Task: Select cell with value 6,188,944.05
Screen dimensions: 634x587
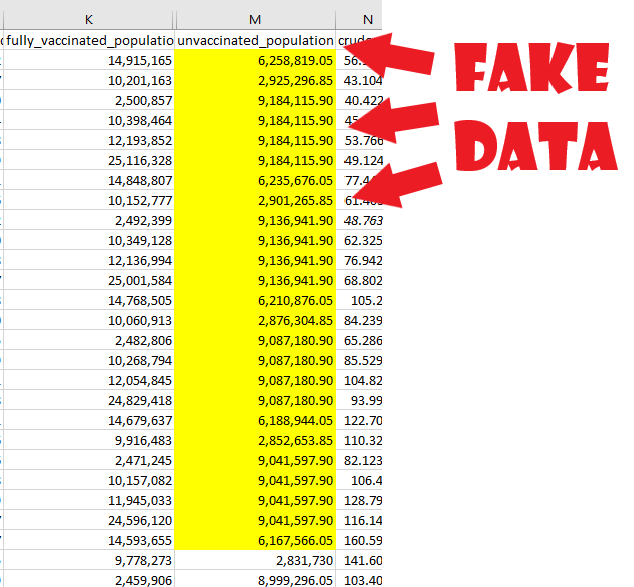Action: [255, 420]
